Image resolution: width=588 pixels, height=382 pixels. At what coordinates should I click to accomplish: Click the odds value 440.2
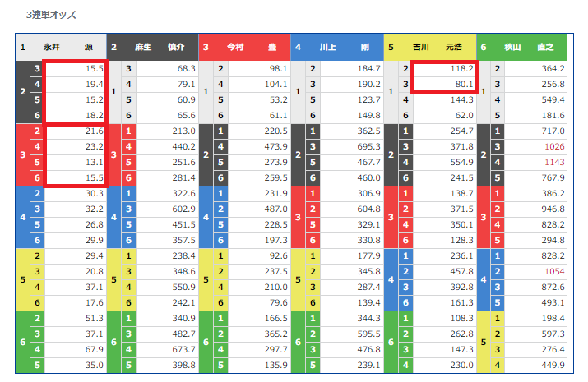(x=183, y=147)
